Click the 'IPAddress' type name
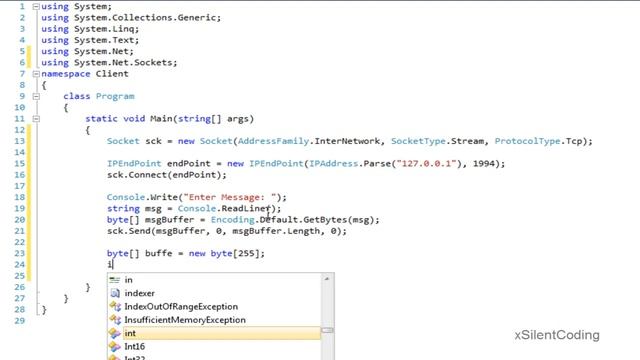The height and width of the screenshot is (360, 640). [x=333, y=164]
